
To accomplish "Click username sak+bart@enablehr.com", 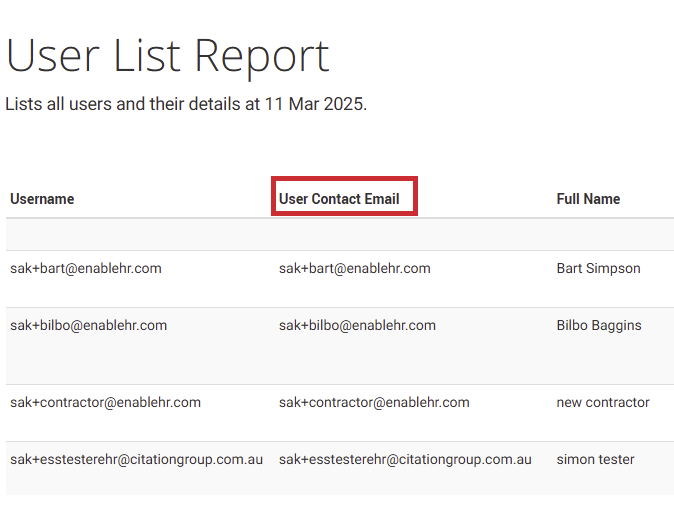I will point(86,269).
